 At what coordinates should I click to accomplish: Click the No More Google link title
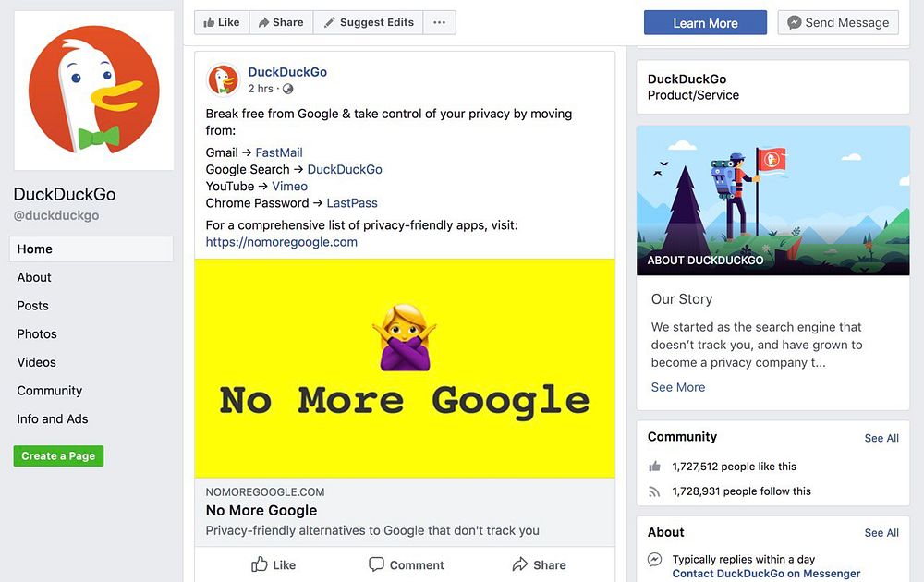[261, 510]
